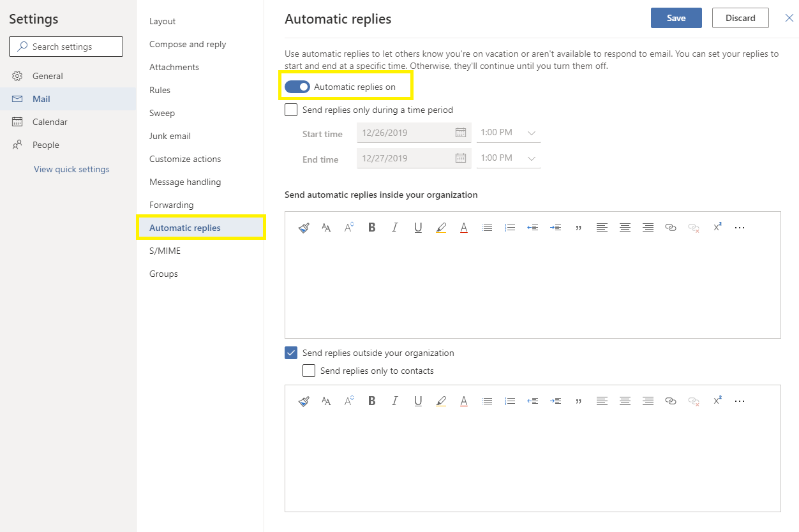Apply superscript in the inside-organization editor
The height and width of the screenshot is (532, 799).
[x=717, y=227]
